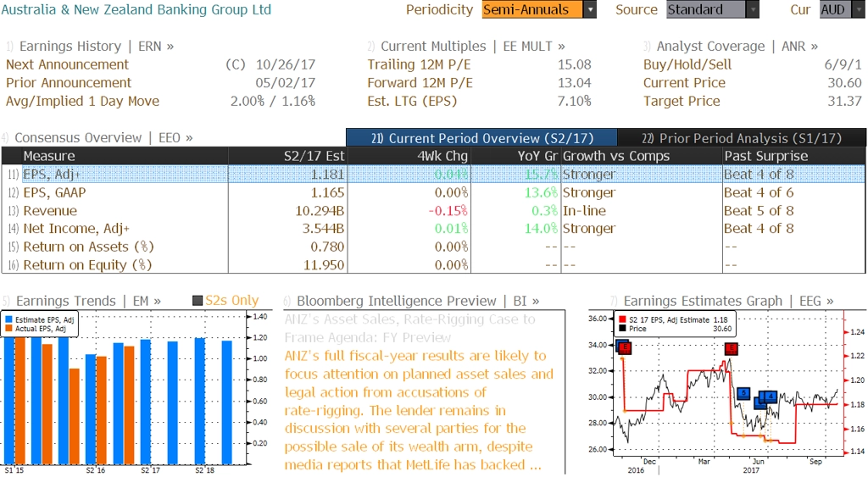Open the Source dropdown arrow
868x477 pixels.
(753, 9)
